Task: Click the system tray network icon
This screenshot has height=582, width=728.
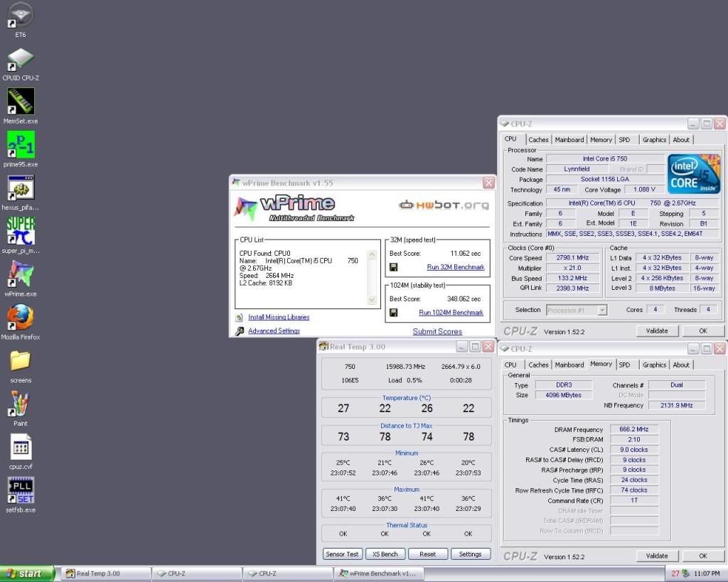Action: click(x=686, y=573)
